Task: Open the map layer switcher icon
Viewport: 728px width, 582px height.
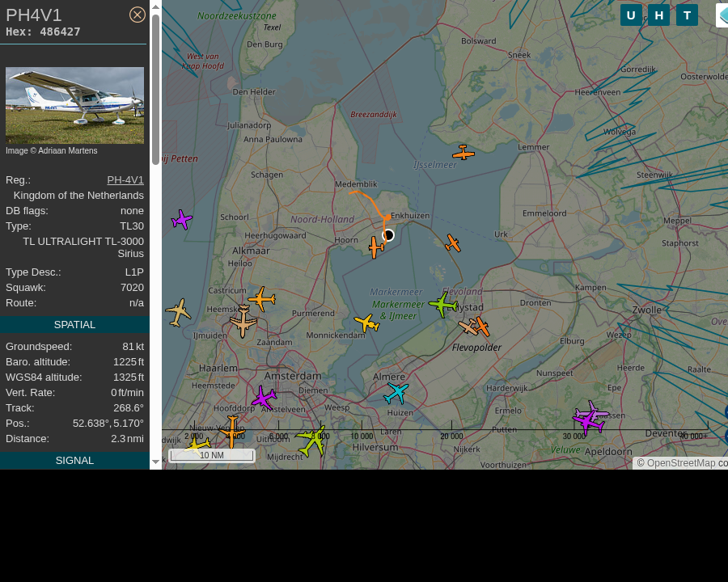Action: pos(722,15)
